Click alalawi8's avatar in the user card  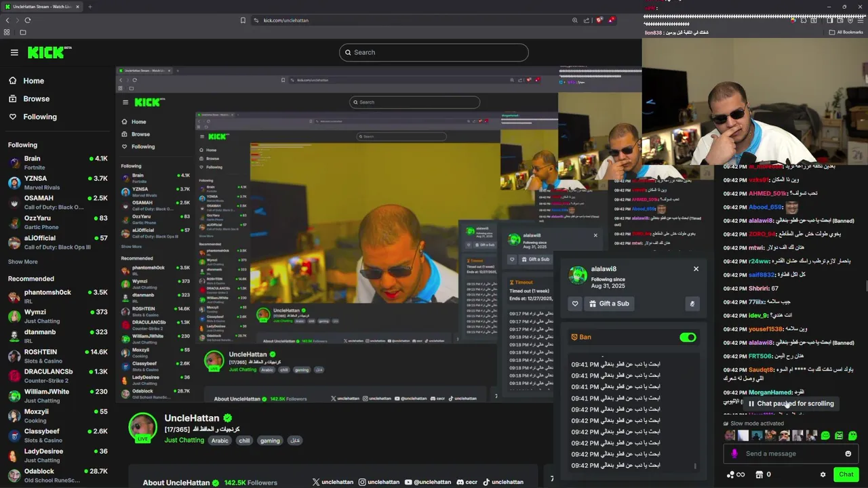578,274
